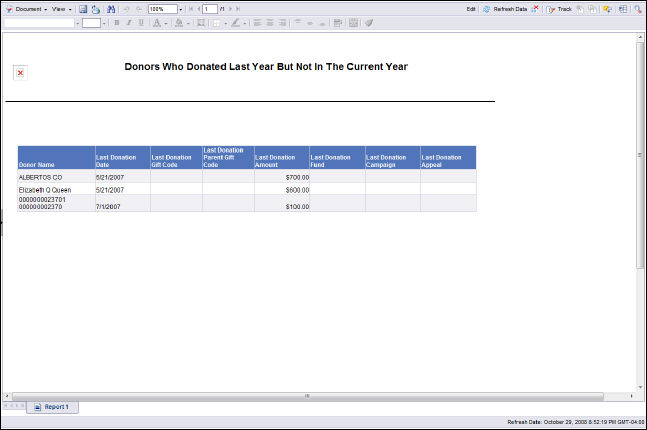
Task: Click the Save document icon
Action: pyautogui.click(x=84, y=8)
